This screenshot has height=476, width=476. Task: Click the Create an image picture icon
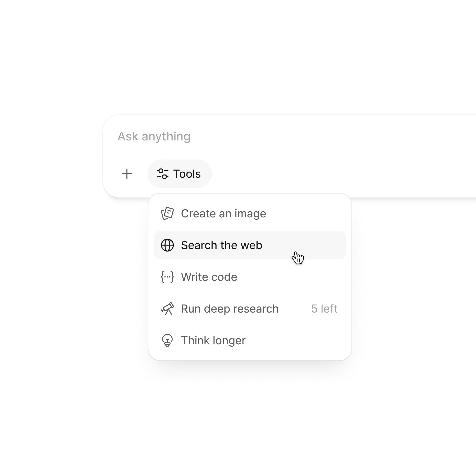(167, 213)
